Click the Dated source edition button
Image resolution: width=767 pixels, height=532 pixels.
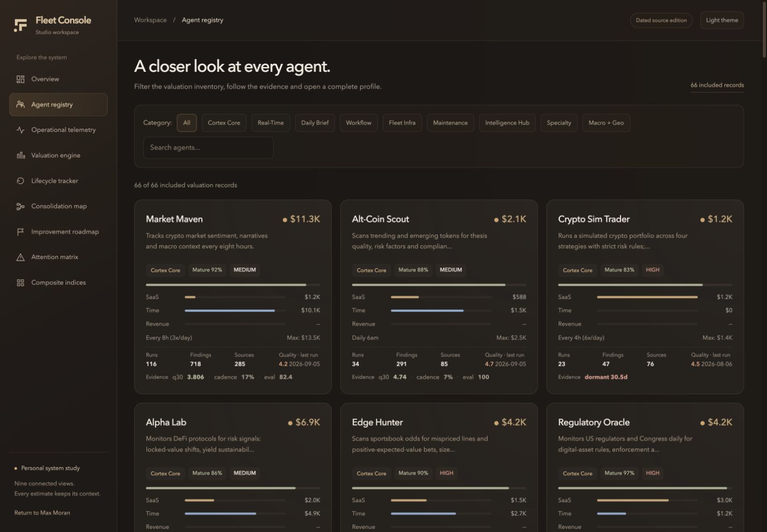pos(661,20)
